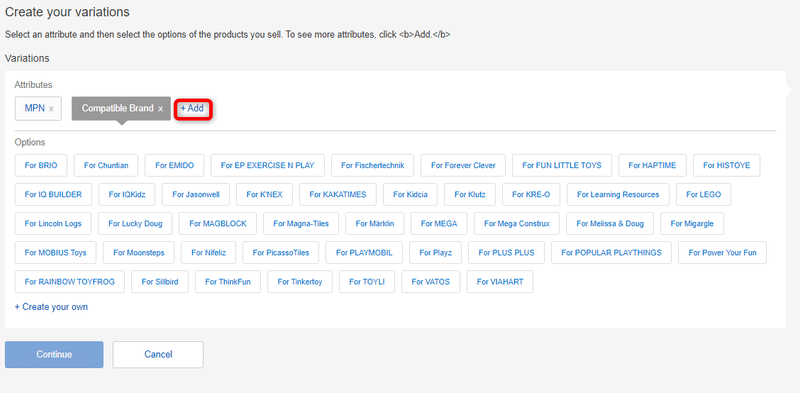Tap the For VIAHART option
This screenshot has height=393, width=800.
coord(500,282)
